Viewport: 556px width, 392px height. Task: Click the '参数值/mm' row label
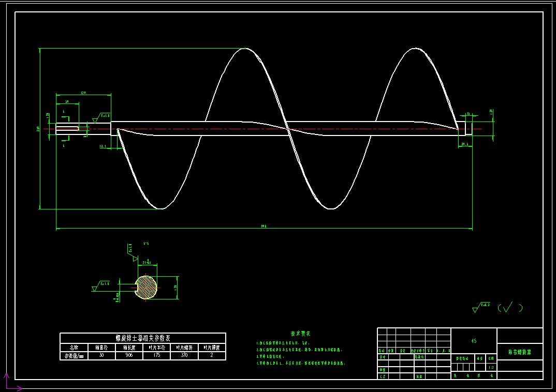(74, 355)
